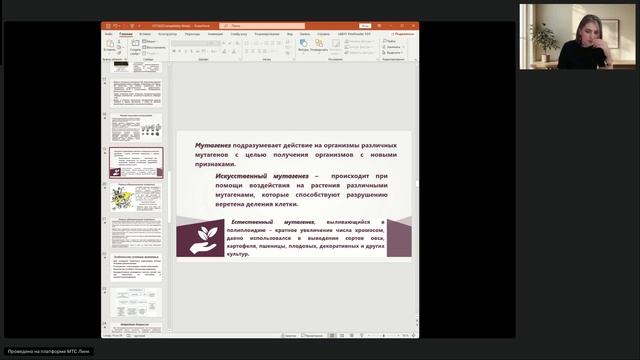
Task: Toggle Notes (Заметки) pane
Action: click(289, 336)
